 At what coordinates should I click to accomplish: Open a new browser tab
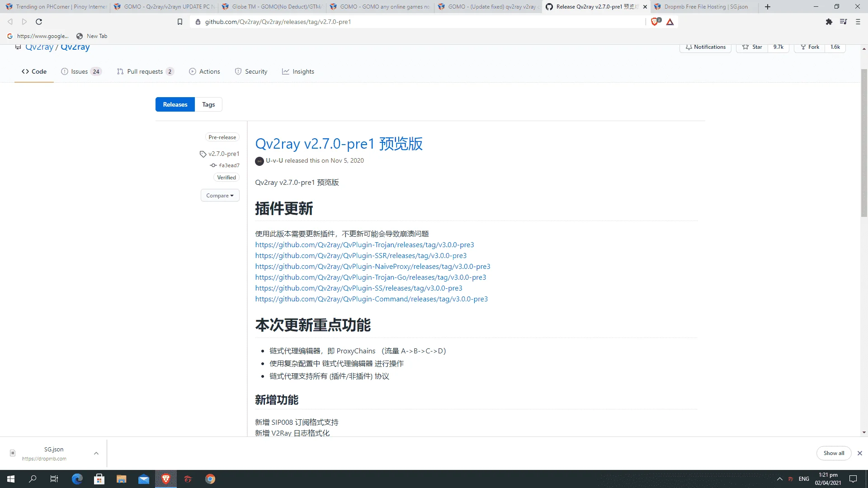click(768, 7)
